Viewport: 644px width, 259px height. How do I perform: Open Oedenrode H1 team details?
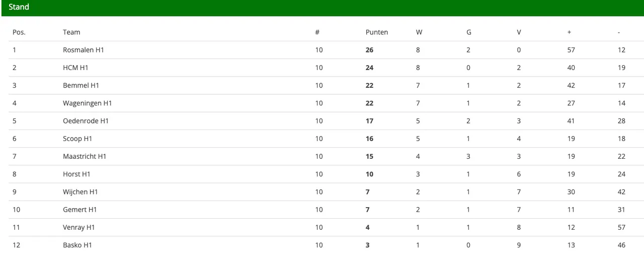pyautogui.click(x=86, y=121)
